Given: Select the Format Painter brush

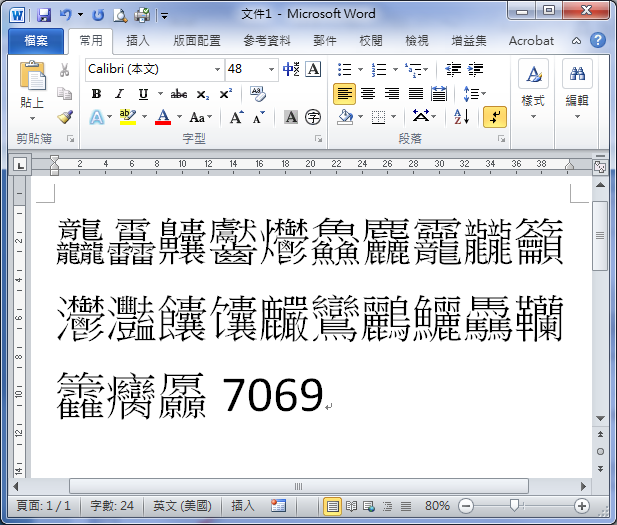Looking at the screenshot, I should pos(65,117).
